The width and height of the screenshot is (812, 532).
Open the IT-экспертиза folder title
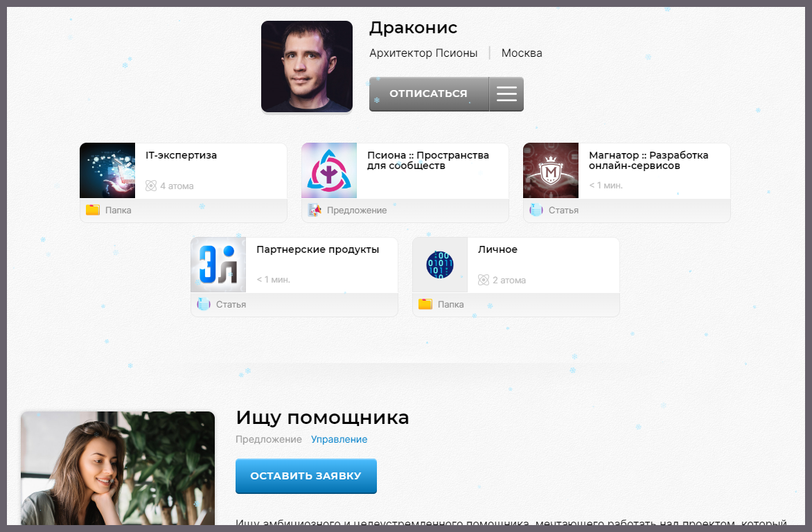tap(181, 155)
